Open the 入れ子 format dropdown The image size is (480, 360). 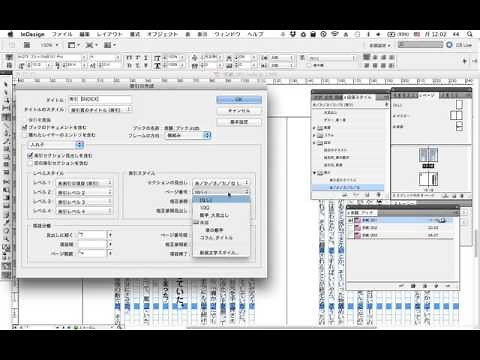55,145
